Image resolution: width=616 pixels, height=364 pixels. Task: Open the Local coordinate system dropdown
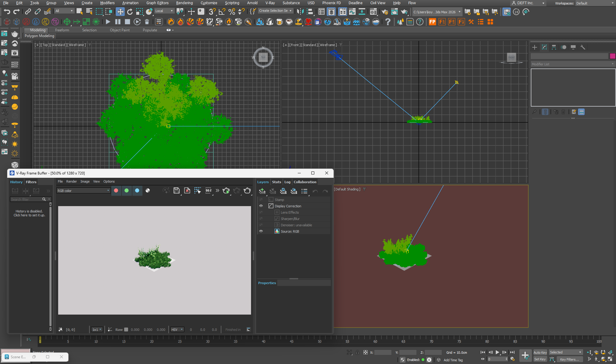(x=164, y=11)
